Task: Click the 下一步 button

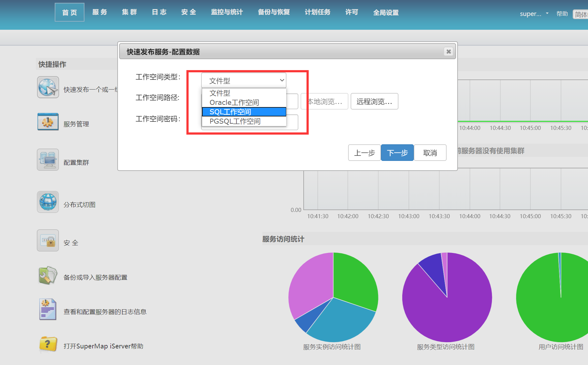Action: pos(397,153)
